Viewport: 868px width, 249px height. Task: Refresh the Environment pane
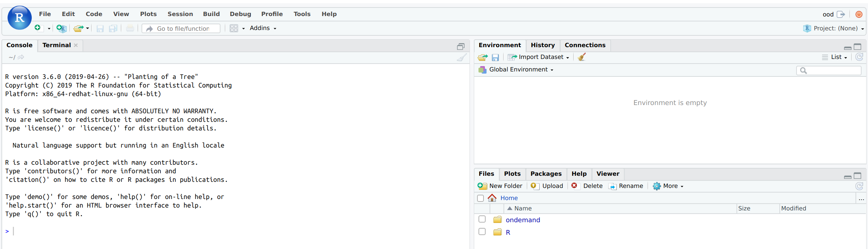click(x=859, y=57)
